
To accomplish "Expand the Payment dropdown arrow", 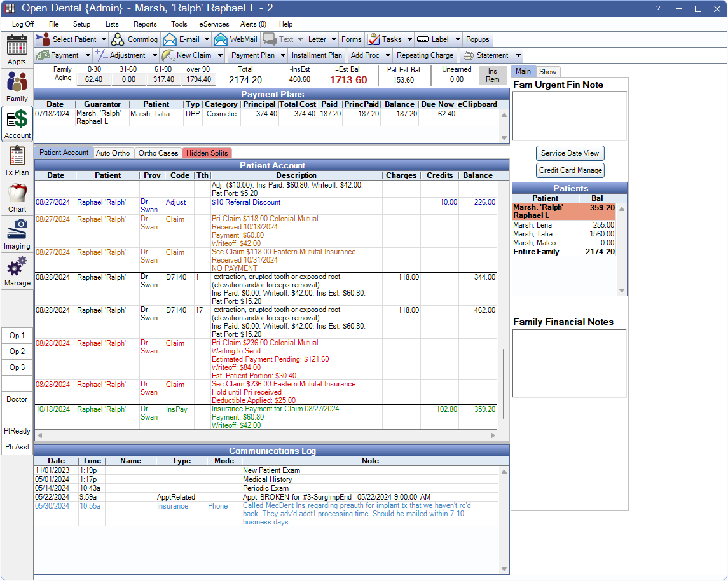I will (x=88, y=55).
